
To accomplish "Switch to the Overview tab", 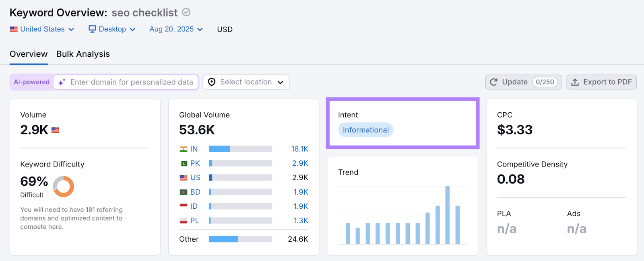I will (29, 54).
